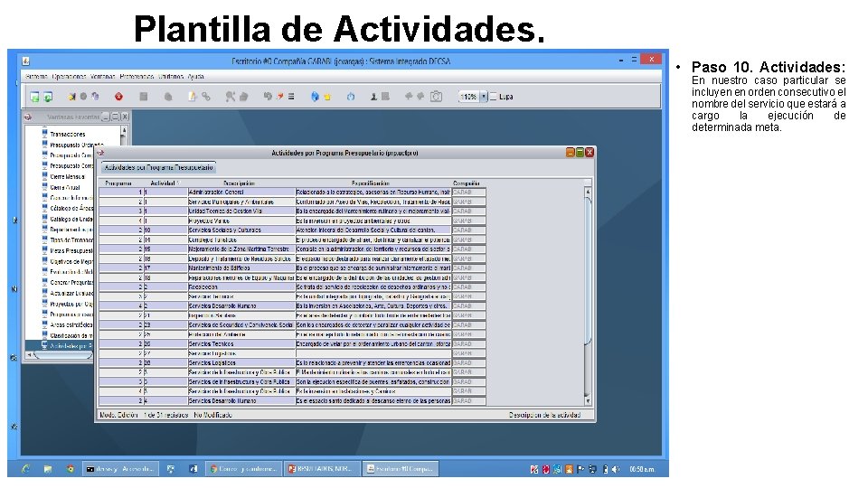Click the favorites tree scrollbar up arrow

tap(124, 130)
